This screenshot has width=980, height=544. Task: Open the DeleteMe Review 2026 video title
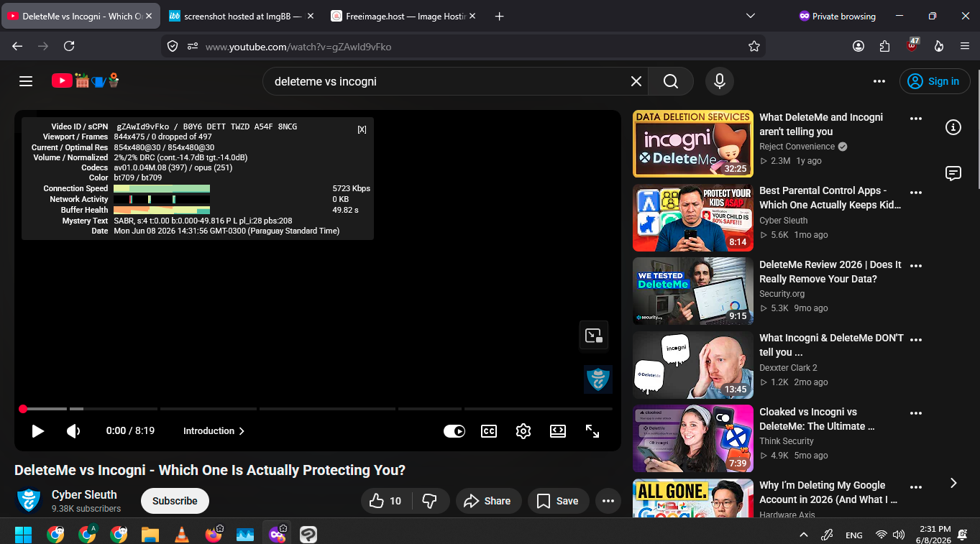coord(830,272)
